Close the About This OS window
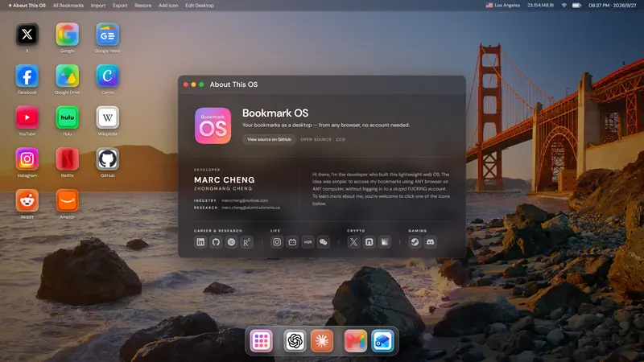Image resolution: width=644 pixels, height=362 pixels. click(186, 84)
